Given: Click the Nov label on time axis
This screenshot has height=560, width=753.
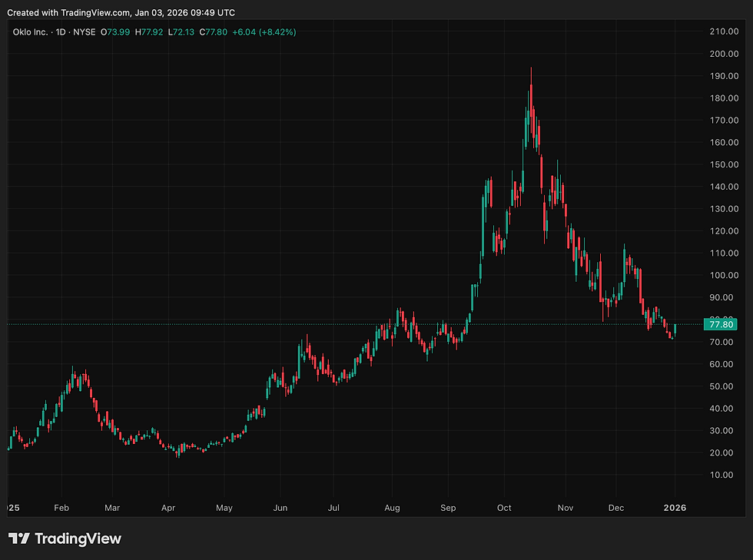Looking at the screenshot, I should pyautogui.click(x=566, y=508).
